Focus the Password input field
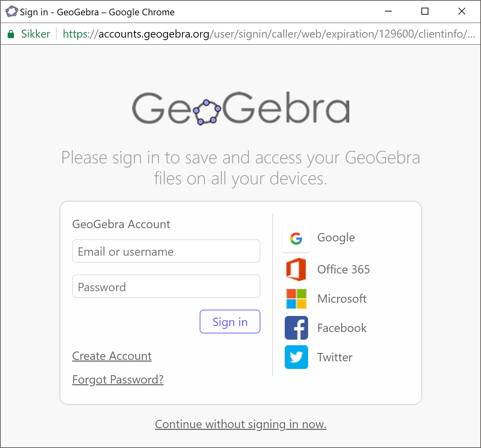The width and height of the screenshot is (481, 448). click(166, 286)
